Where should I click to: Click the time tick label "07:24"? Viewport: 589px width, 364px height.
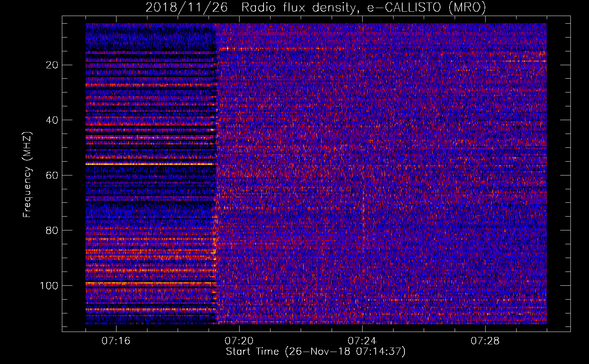coord(362,341)
